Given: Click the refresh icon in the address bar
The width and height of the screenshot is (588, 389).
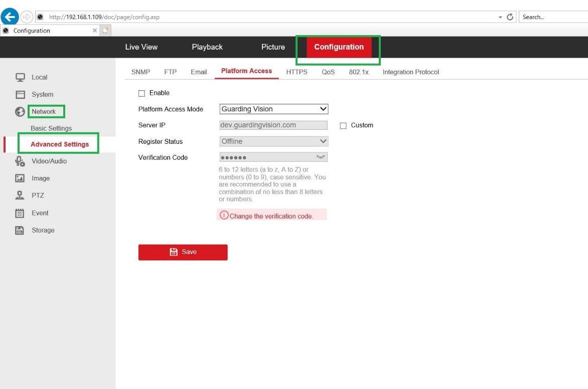Looking at the screenshot, I should point(510,17).
